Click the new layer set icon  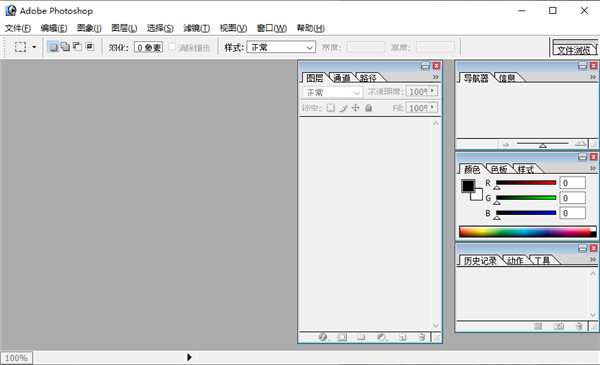[361, 337]
